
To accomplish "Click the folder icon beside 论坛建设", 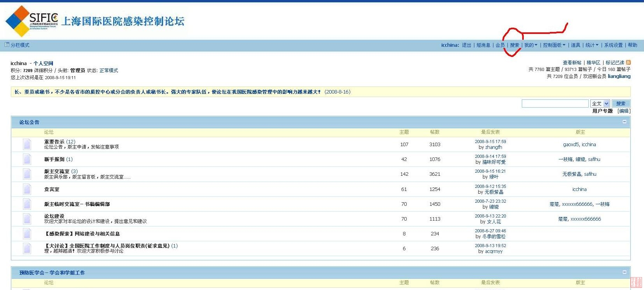I will [27, 219].
